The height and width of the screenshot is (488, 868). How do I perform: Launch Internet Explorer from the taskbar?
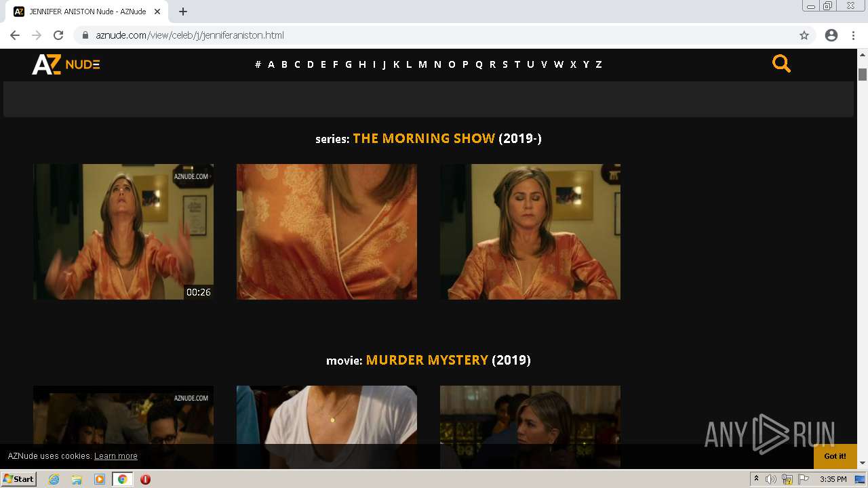pos(54,479)
